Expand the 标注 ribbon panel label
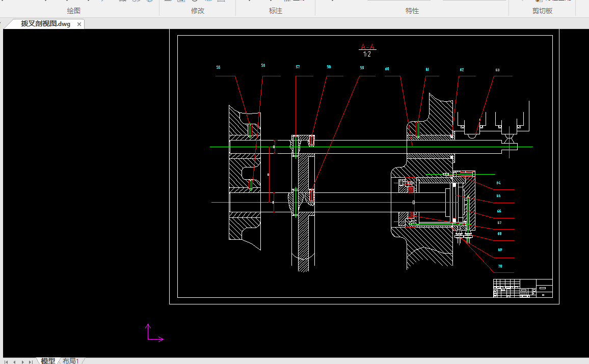 click(x=275, y=11)
